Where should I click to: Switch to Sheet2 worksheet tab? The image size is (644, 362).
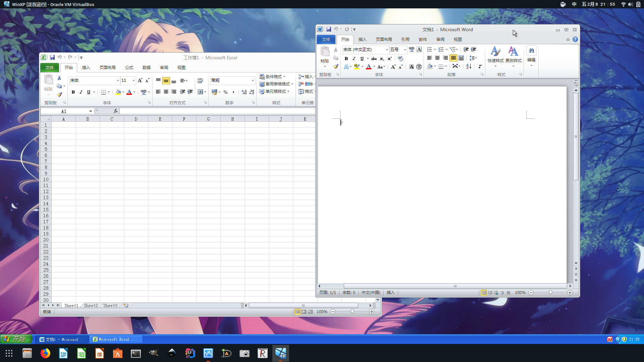(91, 305)
